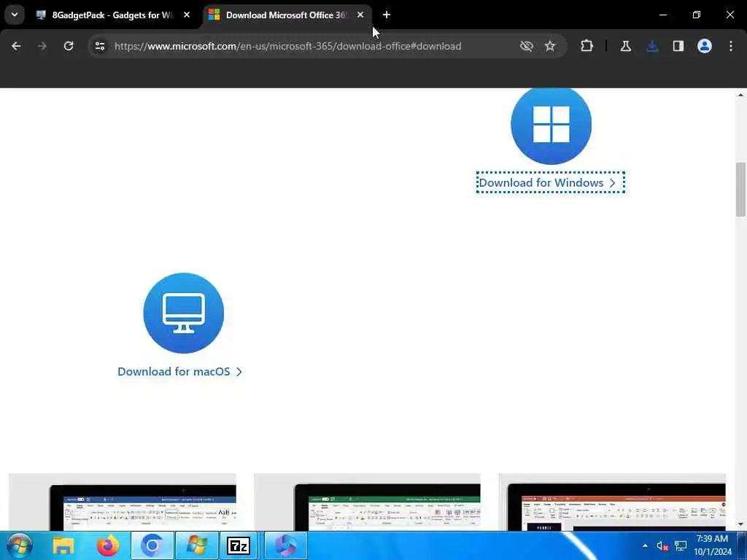Bookmark this page with the star icon

click(550, 46)
